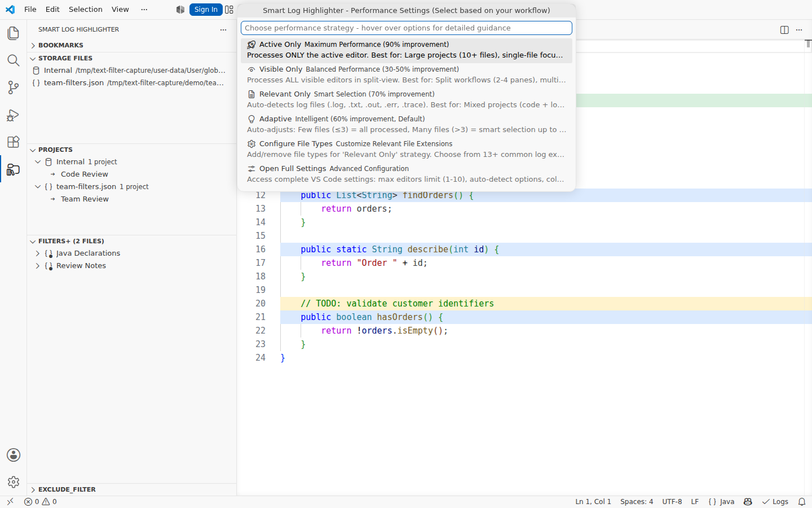Click the remote window icon in status bar
The height and width of the screenshot is (508, 812).
point(10,502)
